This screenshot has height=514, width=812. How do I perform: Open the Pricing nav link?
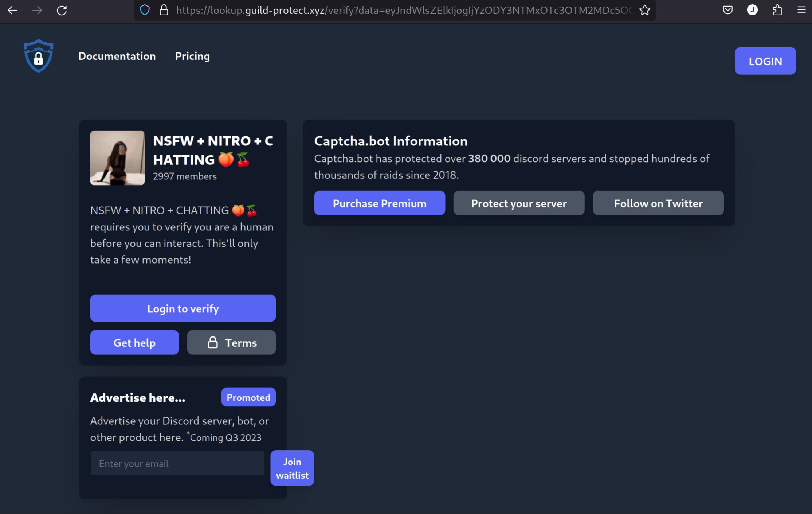coord(192,56)
